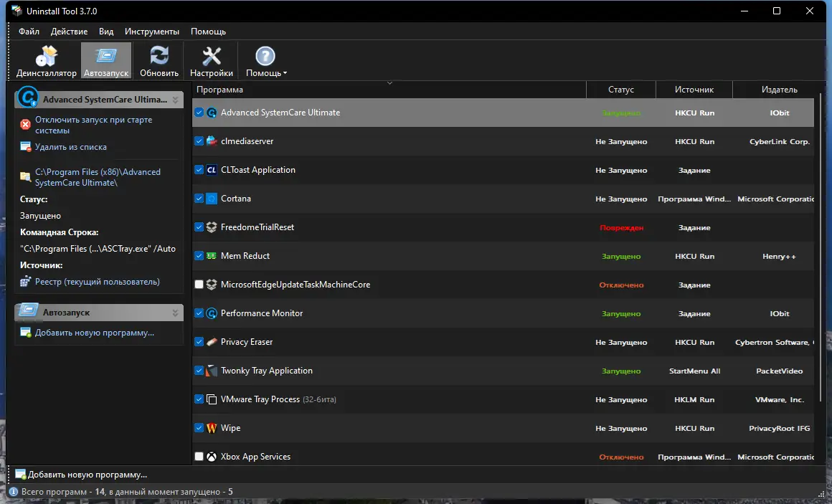Select the Автозапуск toolbar icon
The image size is (832, 504).
pos(106,57)
